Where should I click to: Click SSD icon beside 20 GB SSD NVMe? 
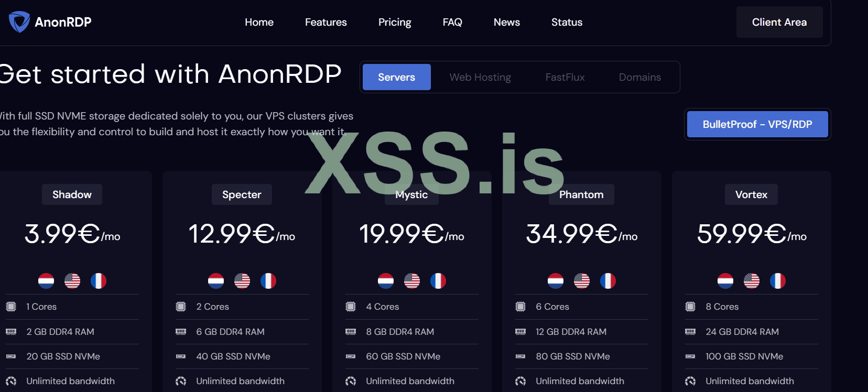pos(11,356)
